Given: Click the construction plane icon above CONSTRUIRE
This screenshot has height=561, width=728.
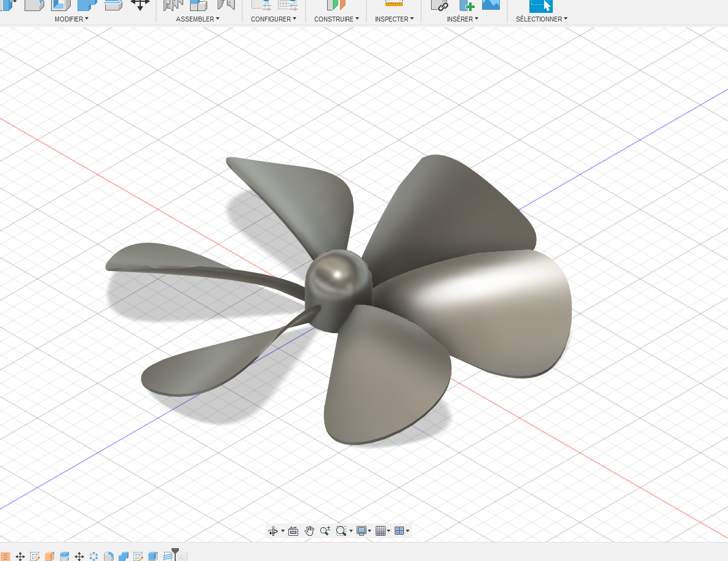Looking at the screenshot, I should (336, 5).
